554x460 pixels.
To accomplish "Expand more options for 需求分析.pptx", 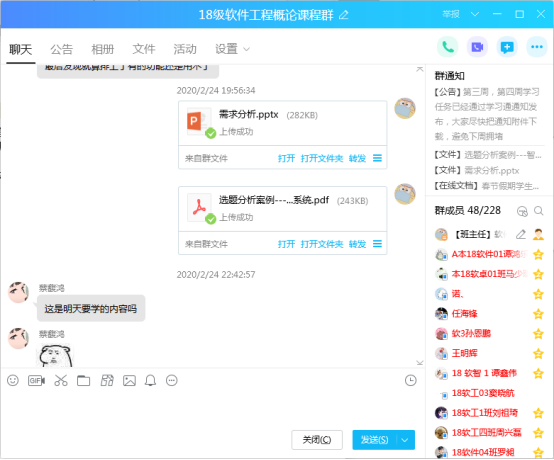I will [x=377, y=158].
